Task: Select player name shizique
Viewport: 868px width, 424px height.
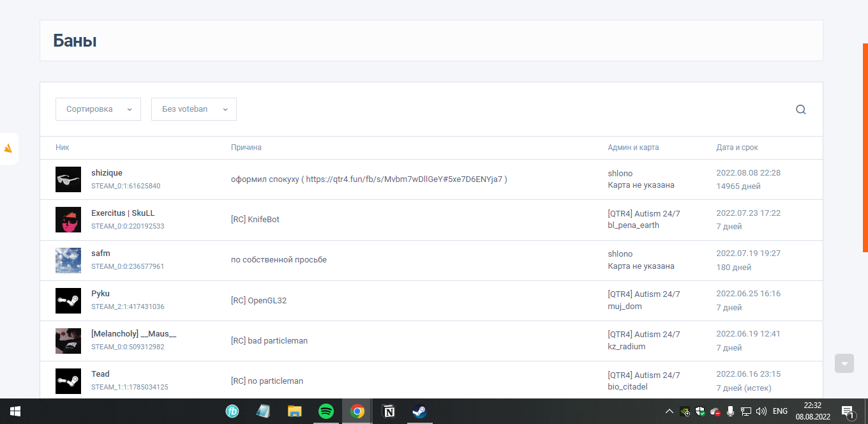Action: (107, 173)
